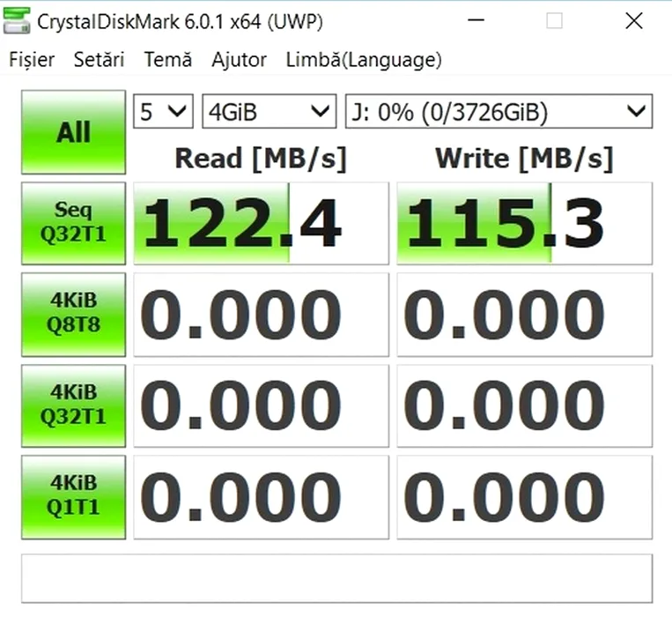Run the Seq Q32T1 test
Viewport: 672px width, 617px height.
click(x=73, y=223)
